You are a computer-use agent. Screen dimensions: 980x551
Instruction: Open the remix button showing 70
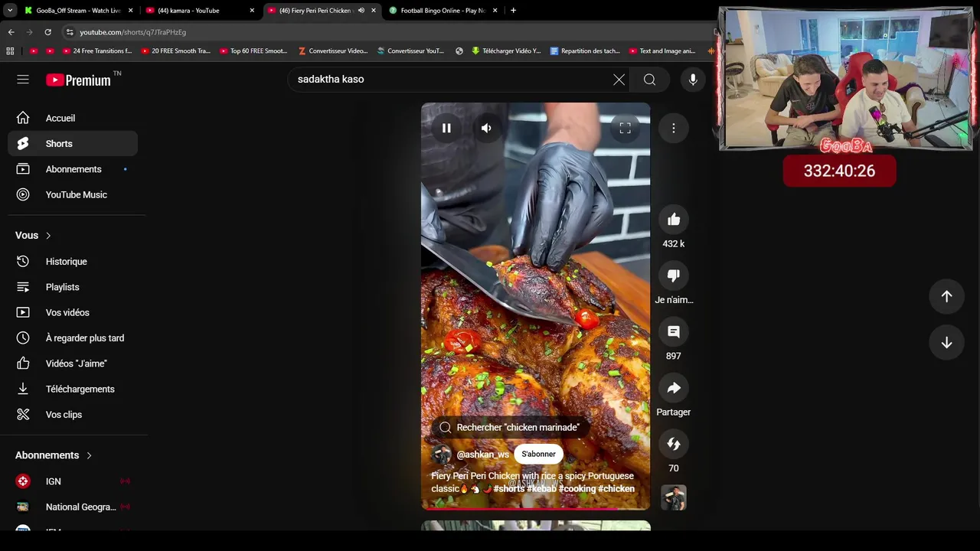point(674,444)
